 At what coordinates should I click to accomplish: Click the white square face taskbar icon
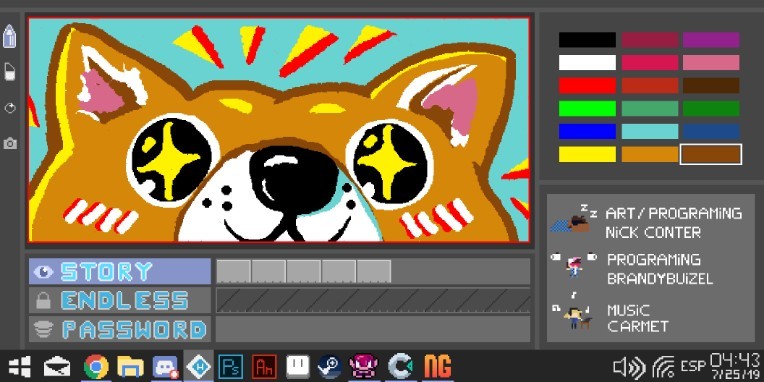(x=298, y=367)
